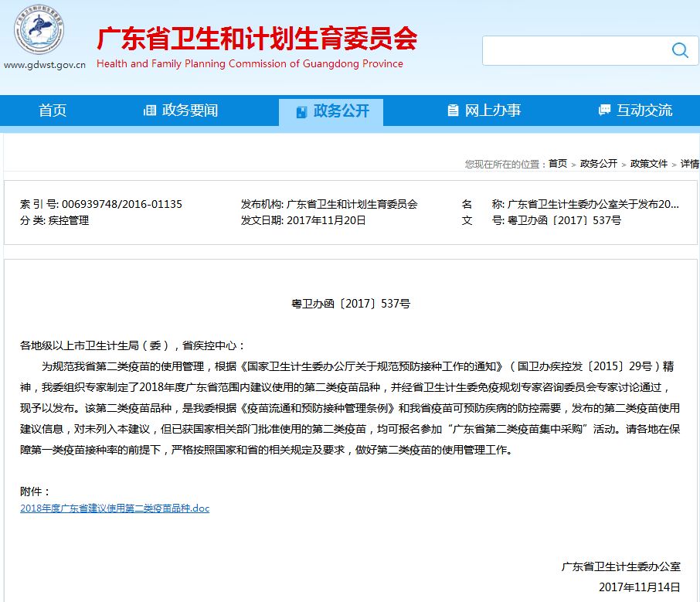Click the 政务公开 breadcrumb link
The image size is (700, 602).
[599, 164]
